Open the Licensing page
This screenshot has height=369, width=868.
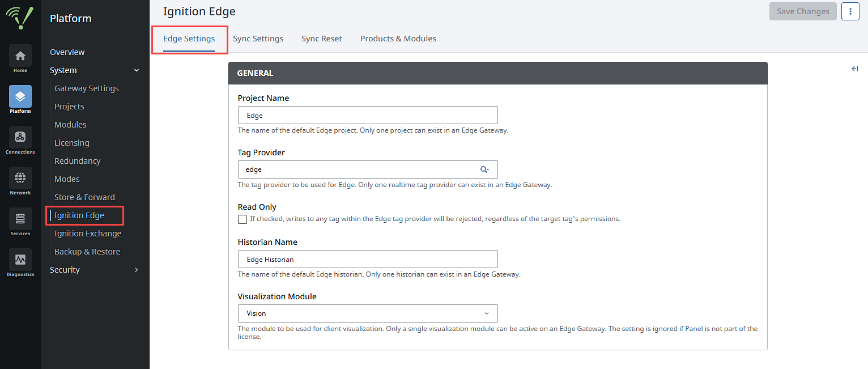coord(72,143)
